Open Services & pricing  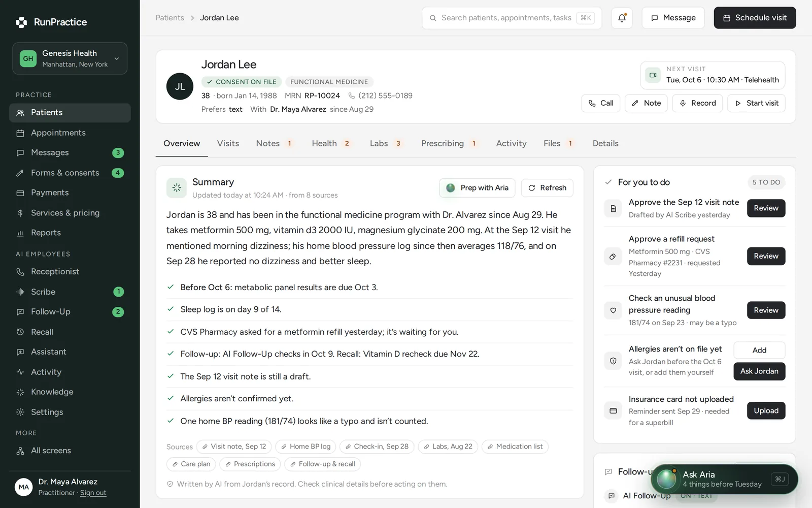[70, 213]
